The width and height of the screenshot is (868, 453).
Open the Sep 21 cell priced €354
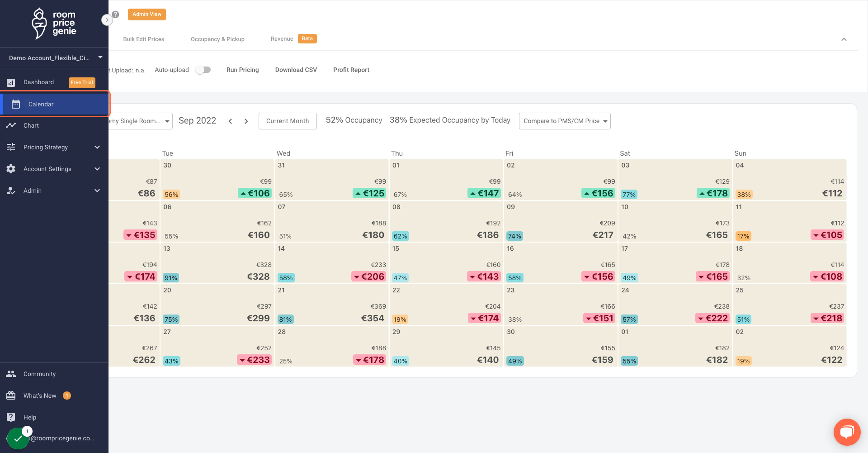(332, 305)
